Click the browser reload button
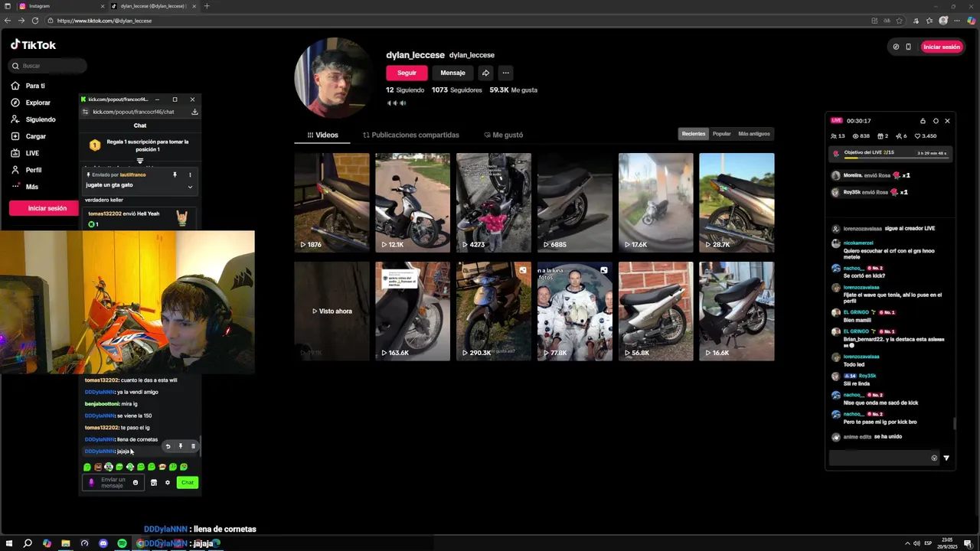The image size is (980, 551). [x=35, y=21]
